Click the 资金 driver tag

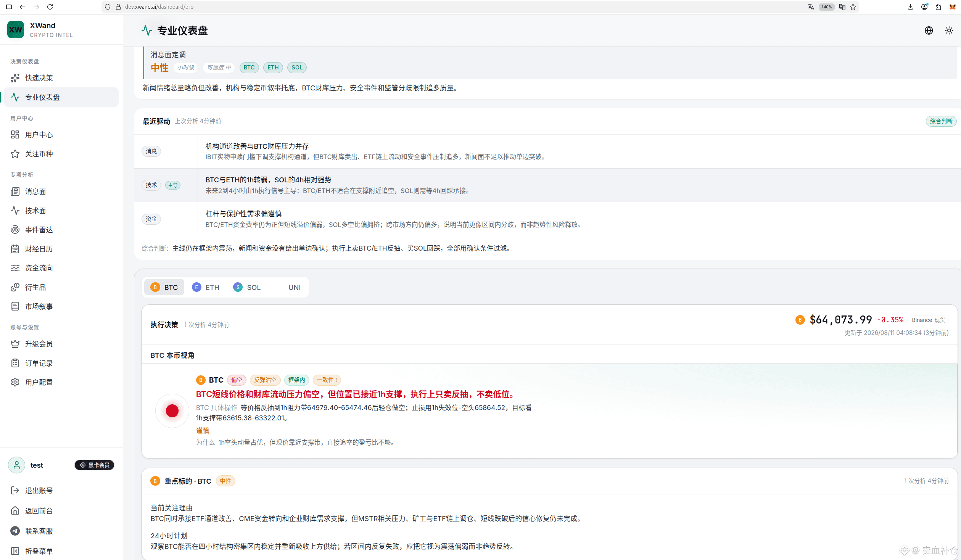coord(151,219)
